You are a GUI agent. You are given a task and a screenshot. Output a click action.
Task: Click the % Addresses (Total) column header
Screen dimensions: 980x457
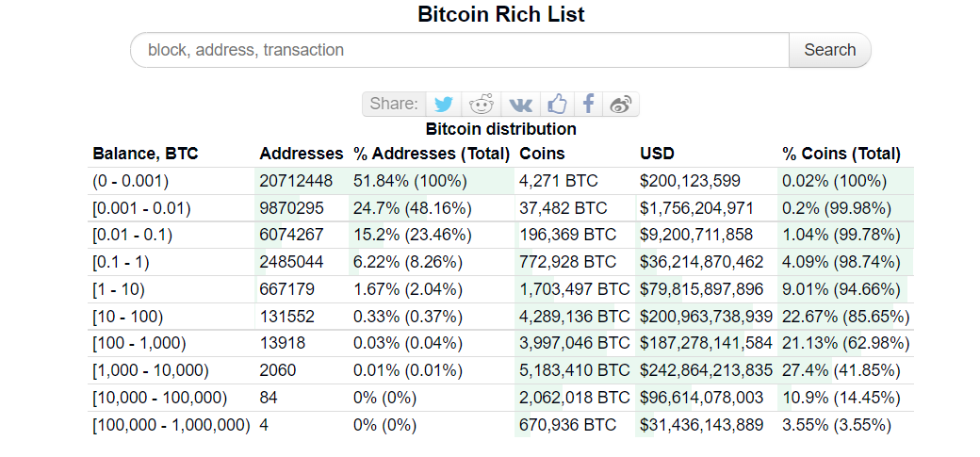pos(432,154)
